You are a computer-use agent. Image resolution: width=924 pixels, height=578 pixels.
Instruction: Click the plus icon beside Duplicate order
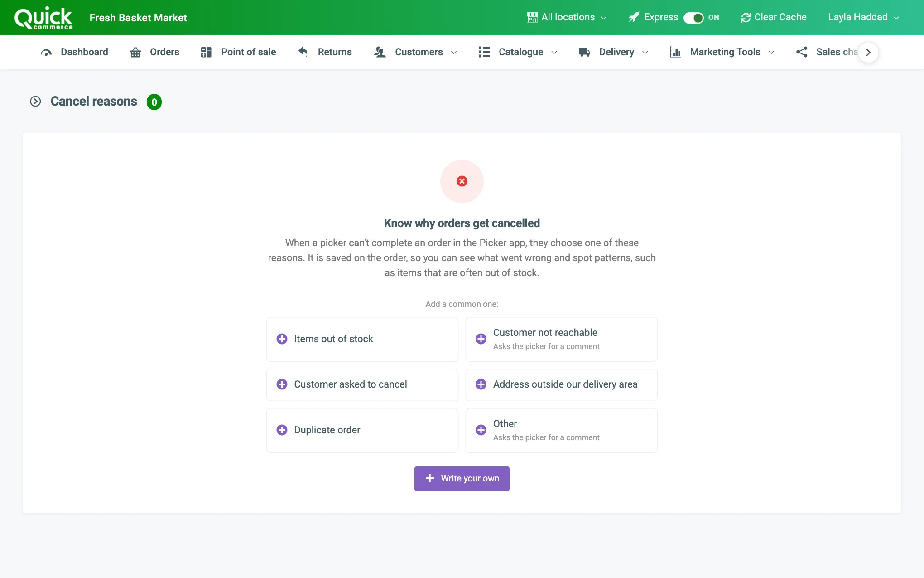[282, 430]
